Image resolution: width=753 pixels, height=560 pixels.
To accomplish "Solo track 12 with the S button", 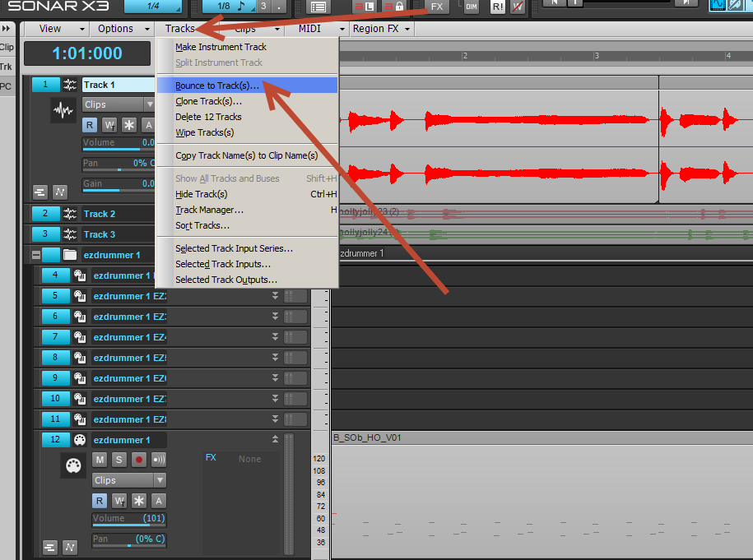I will [x=119, y=460].
